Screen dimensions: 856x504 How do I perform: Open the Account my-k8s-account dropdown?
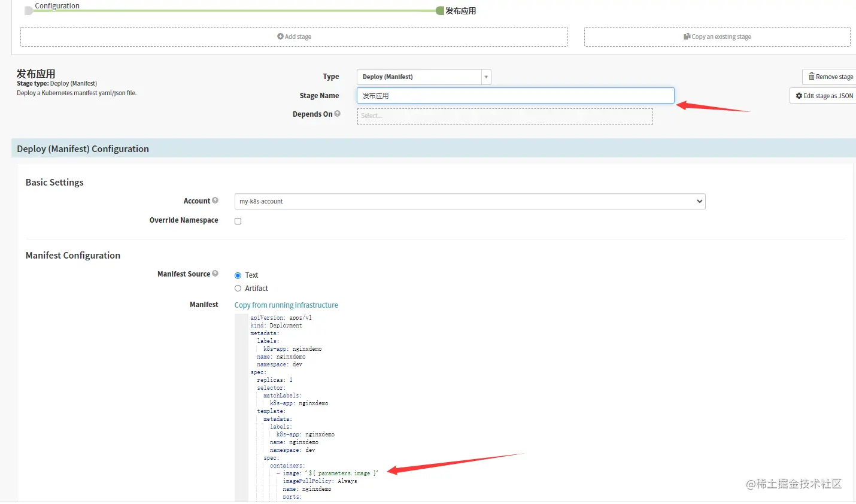(x=470, y=201)
